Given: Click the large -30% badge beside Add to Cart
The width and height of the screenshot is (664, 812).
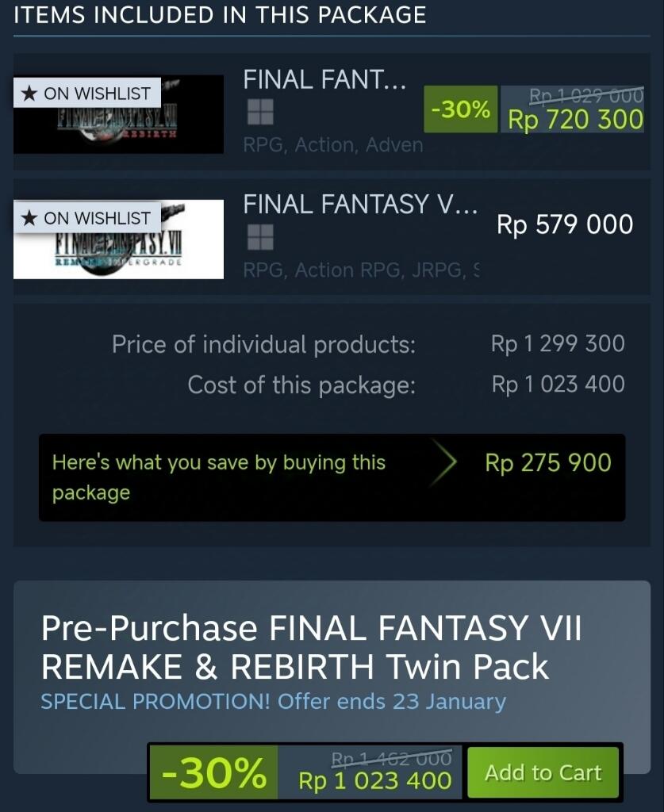Looking at the screenshot, I should [x=214, y=772].
